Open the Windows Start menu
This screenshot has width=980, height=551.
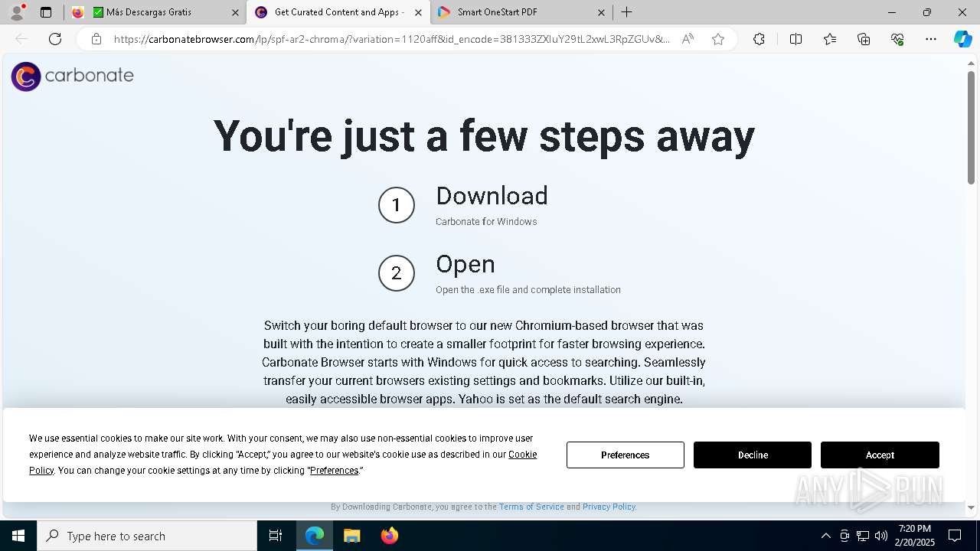(x=18, y=536)
